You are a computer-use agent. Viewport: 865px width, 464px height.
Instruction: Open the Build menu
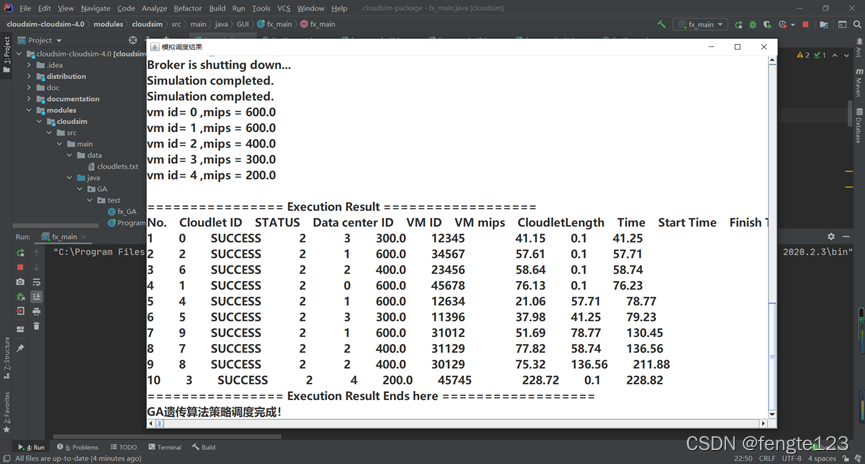(x=217, y=8)
